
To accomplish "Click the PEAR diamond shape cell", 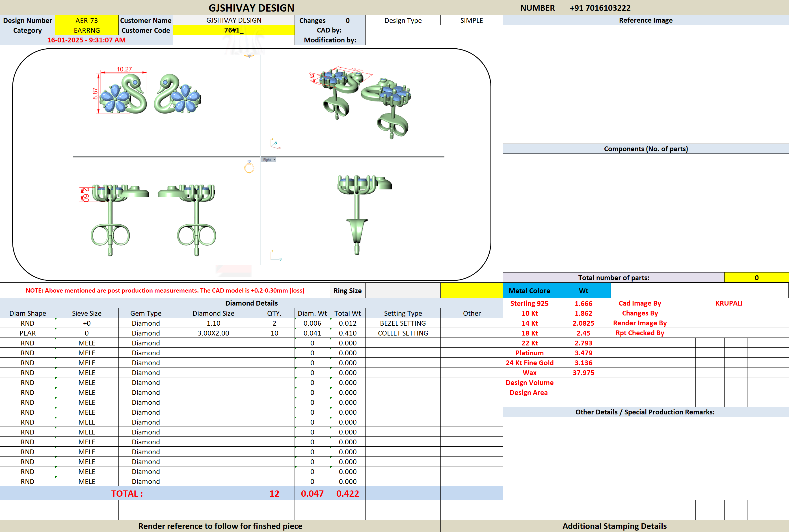I will tap(27, 333).
